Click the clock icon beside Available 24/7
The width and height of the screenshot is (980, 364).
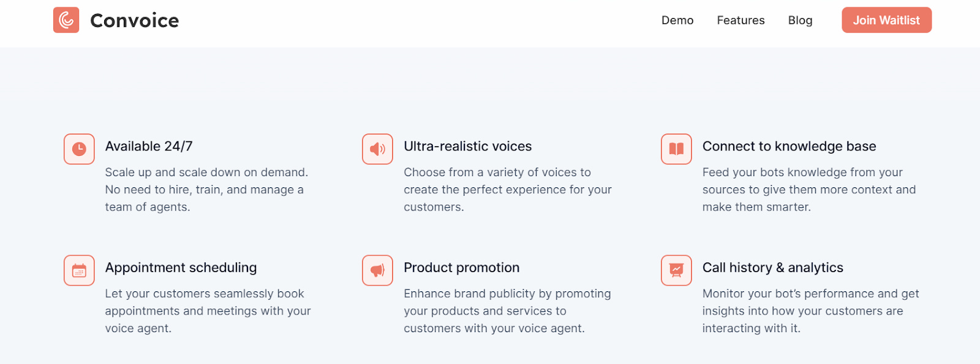point(79,149)
